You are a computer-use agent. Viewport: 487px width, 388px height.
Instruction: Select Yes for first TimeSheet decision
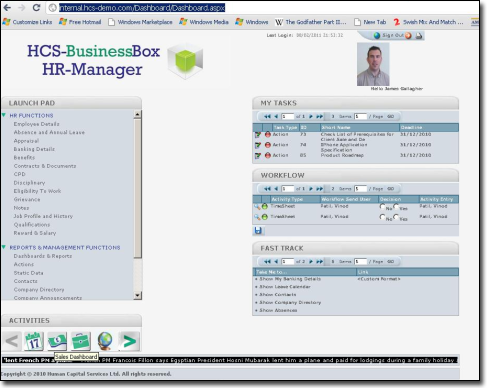(396, 206)
